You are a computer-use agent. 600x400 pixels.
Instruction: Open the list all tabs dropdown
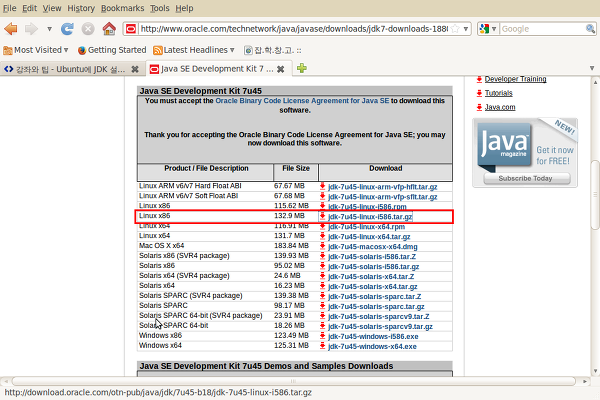click(x=592, y=68)
